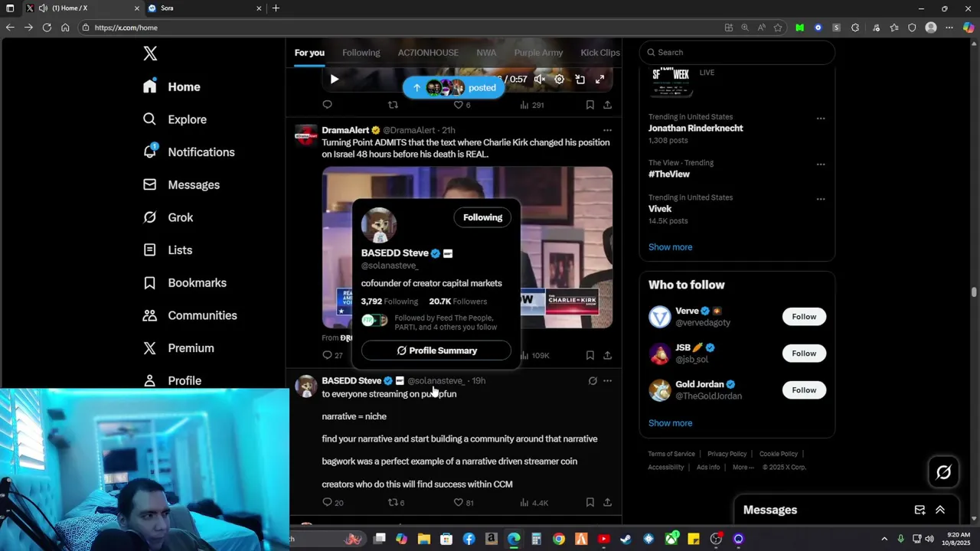Open the floating Grok button

(x=944, y=472)
